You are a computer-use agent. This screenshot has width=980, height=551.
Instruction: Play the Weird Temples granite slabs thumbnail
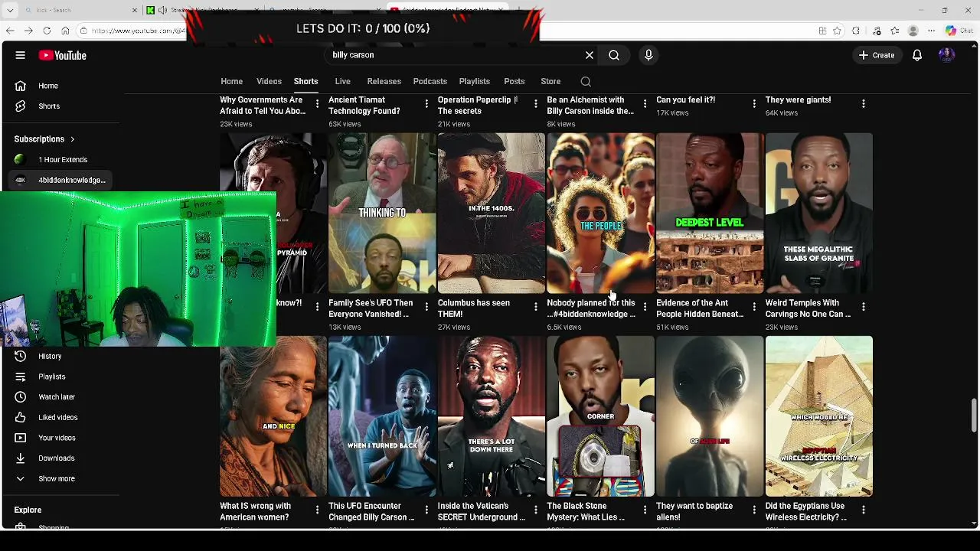[x=819, y=214]
